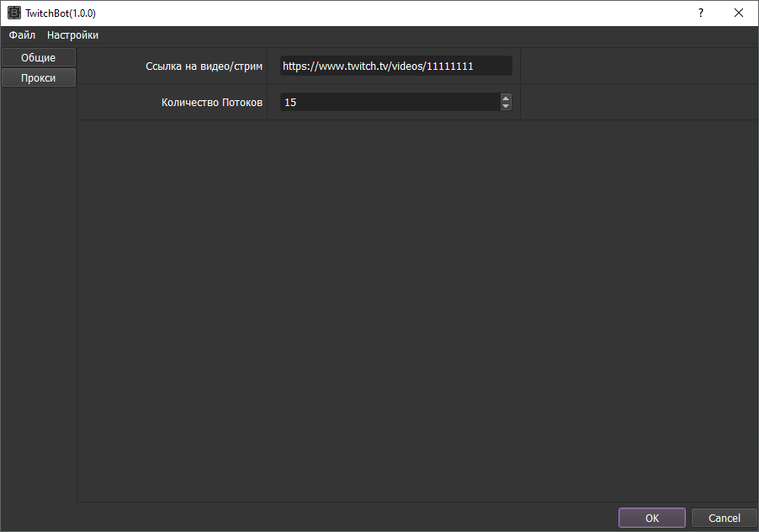Click the question mark help button
Screen dimensions: 759x532
click(700, 13)
